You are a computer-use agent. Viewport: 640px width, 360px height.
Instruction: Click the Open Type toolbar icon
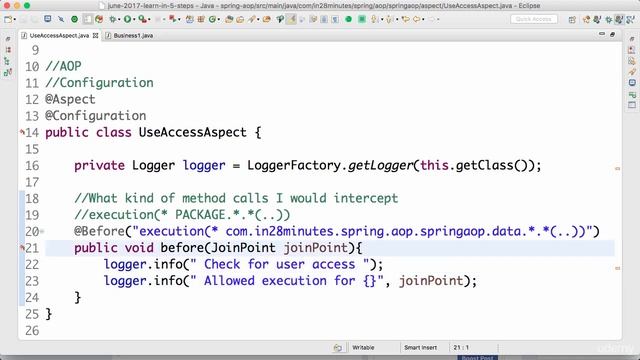pos(229,19)
